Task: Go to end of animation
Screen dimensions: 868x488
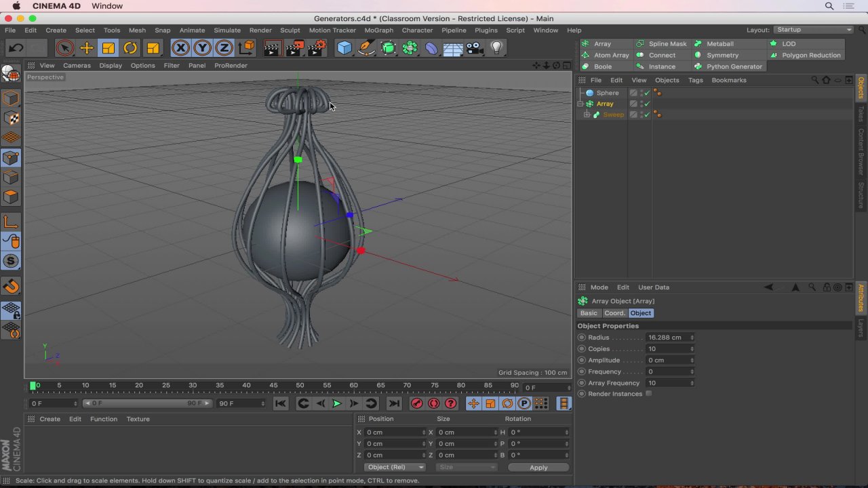Action: pos(393,404)
